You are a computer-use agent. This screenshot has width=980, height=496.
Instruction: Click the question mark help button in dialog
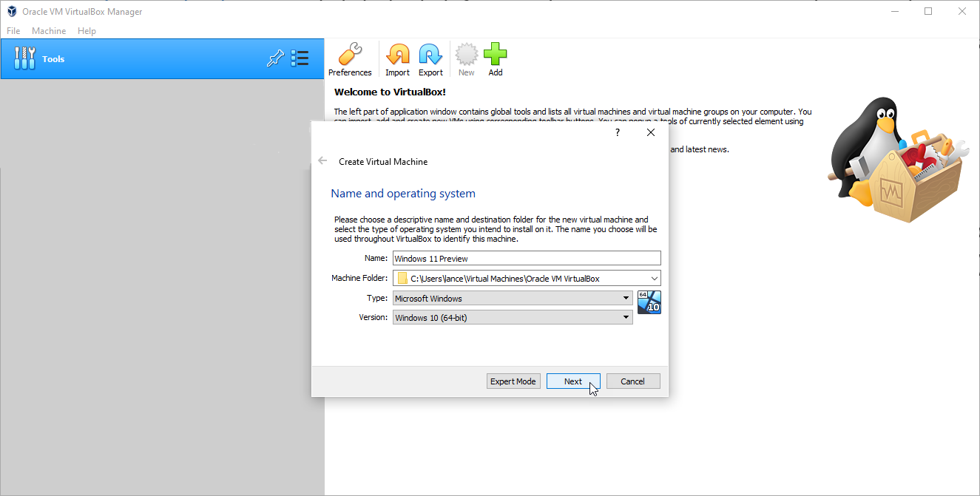[x=618, y=132]
